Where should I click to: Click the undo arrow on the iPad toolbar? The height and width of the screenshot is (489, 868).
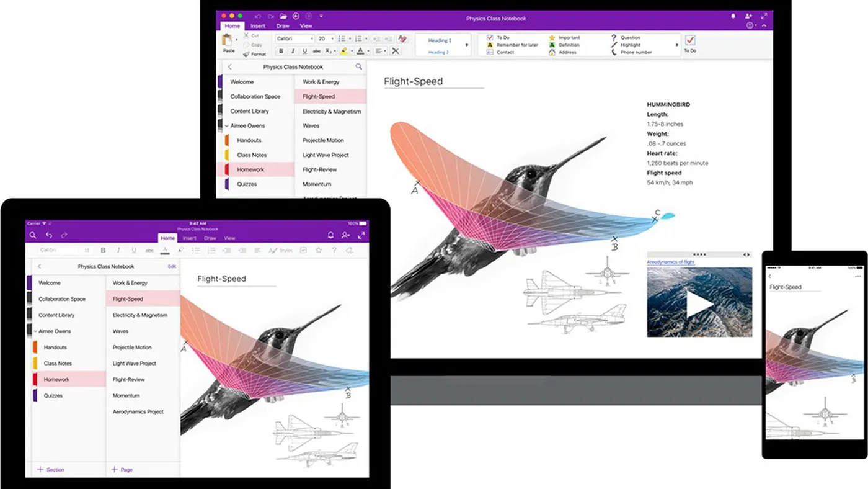[49, 235]
